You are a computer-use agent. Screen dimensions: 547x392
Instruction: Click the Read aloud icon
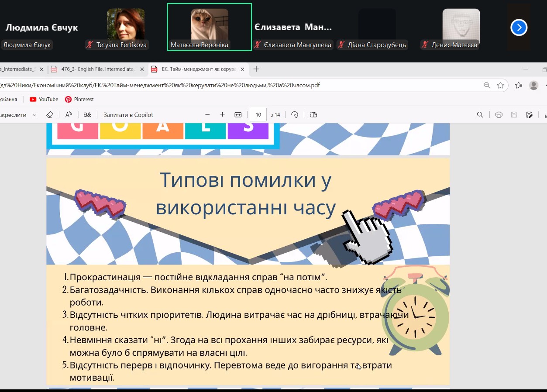pos(69,115)
